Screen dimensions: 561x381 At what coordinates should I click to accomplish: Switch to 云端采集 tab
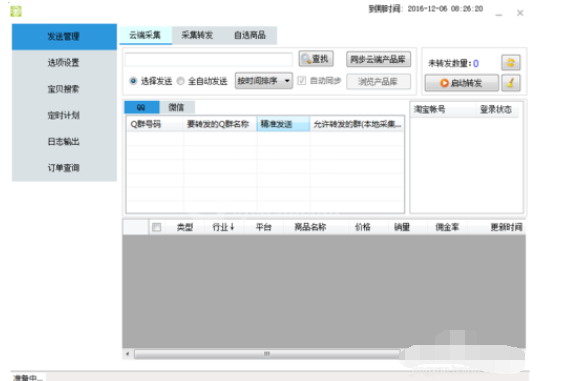145,35
